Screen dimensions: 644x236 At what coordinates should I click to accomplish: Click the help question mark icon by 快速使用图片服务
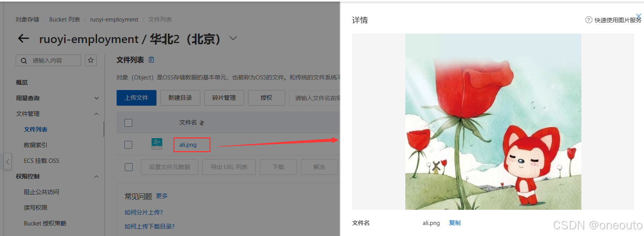(x=588, y=20)
